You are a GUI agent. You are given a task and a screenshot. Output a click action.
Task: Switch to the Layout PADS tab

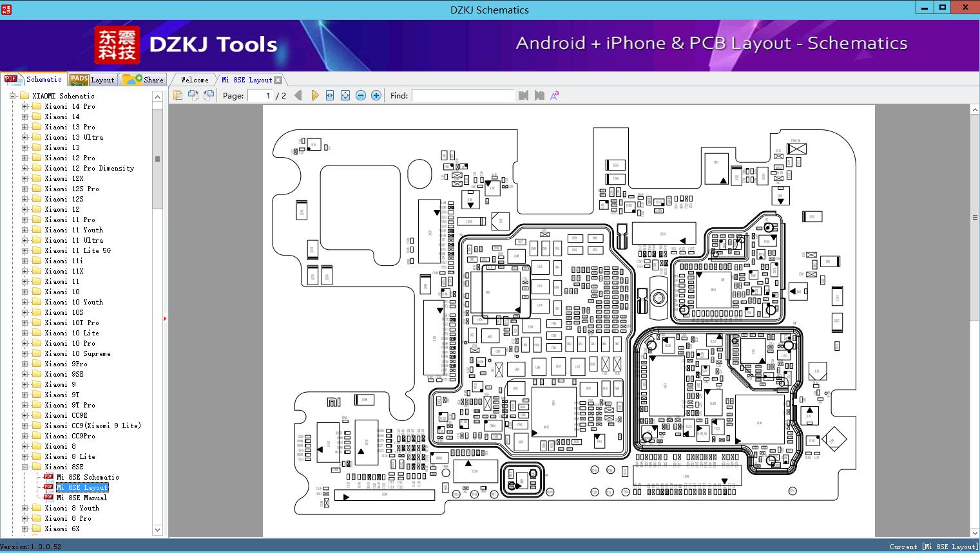click(92, 79)
